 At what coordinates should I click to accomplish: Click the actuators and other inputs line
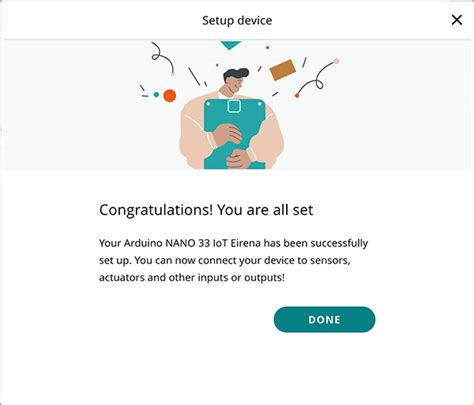[x=192, y=277]
